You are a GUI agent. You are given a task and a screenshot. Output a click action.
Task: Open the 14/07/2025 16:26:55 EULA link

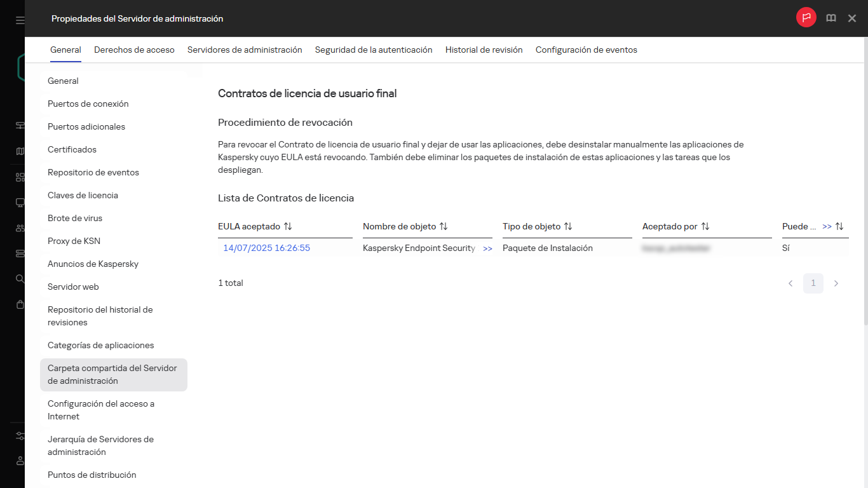pyautogui.click(x=266, y=248)
